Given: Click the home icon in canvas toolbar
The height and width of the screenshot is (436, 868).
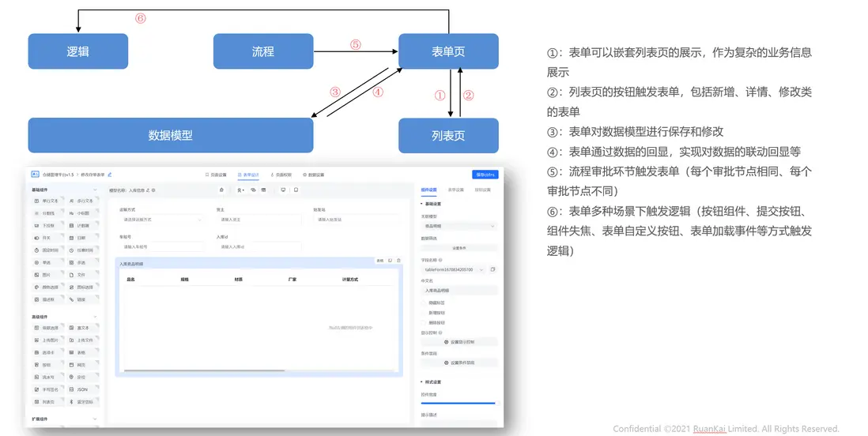Looking at the screenshot, I should coord(221,190).
